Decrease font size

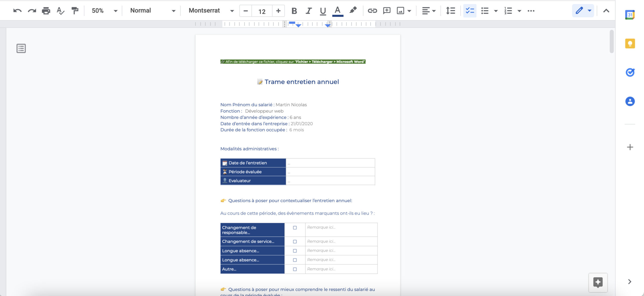246,11
